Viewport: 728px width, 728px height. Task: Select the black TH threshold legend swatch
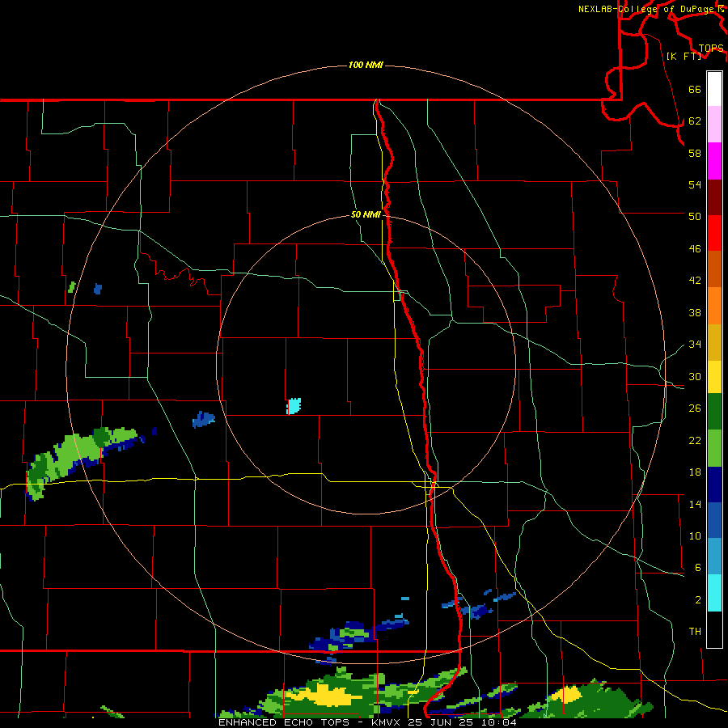tap(714, 629)
